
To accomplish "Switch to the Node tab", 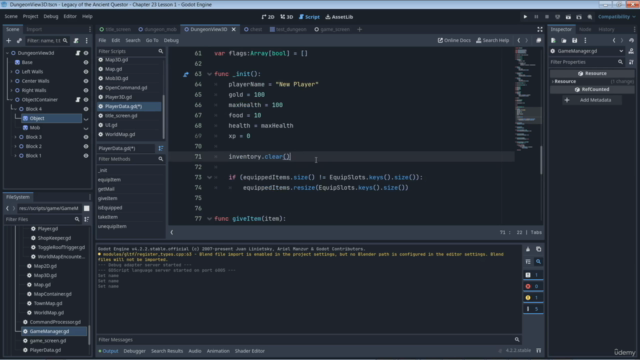I will point(585,29).
